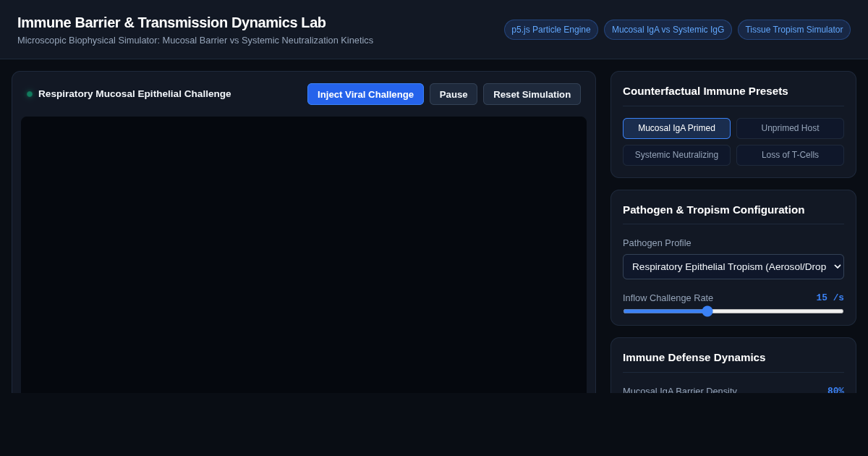Viewport: 868px width, 456px height.
Task: Click Inject Viral Challenge button
Action: pos(365,94)
